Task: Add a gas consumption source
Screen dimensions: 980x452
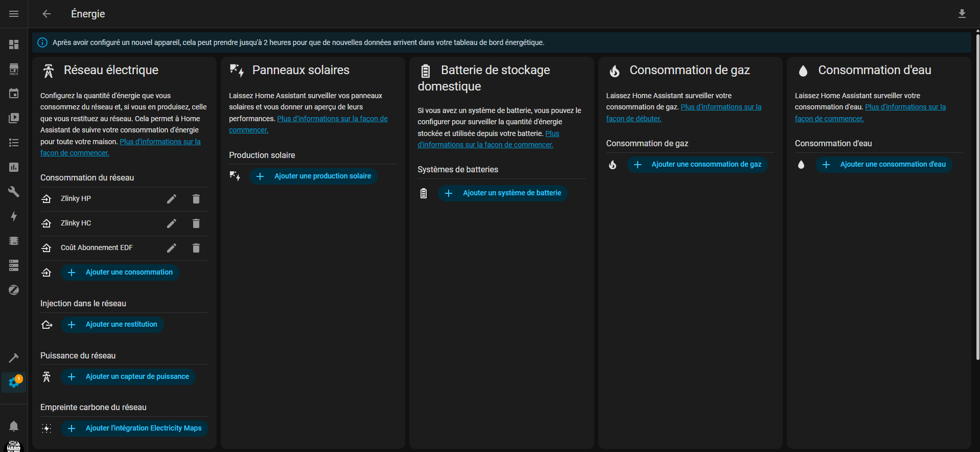Action: (697, 165)
